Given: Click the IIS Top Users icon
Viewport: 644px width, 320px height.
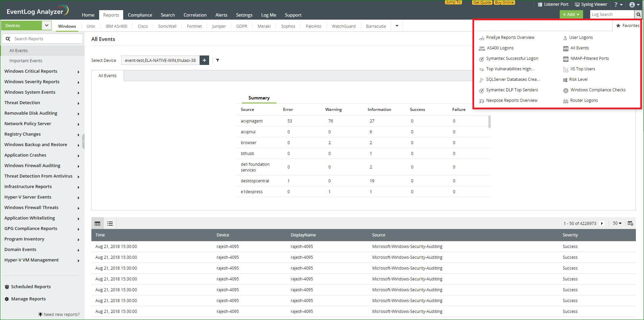Looking at the screenshot, I should click(565, 69).
